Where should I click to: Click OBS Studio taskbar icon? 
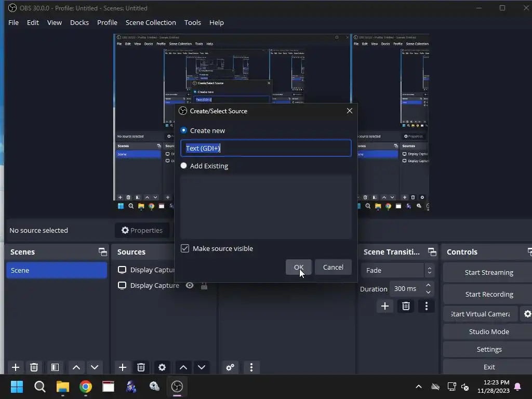click(x=177, y=387)
